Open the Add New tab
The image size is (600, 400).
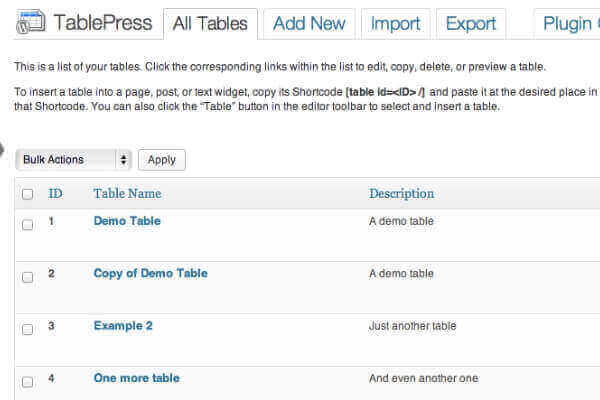pos(308,24)
